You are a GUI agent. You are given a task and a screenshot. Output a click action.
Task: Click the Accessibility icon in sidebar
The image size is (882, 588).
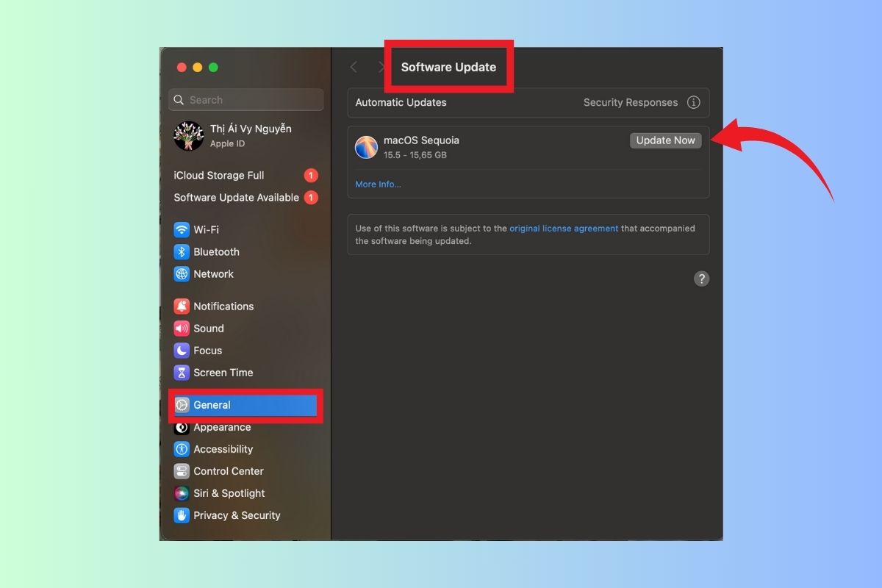click(x=182, y=449)
